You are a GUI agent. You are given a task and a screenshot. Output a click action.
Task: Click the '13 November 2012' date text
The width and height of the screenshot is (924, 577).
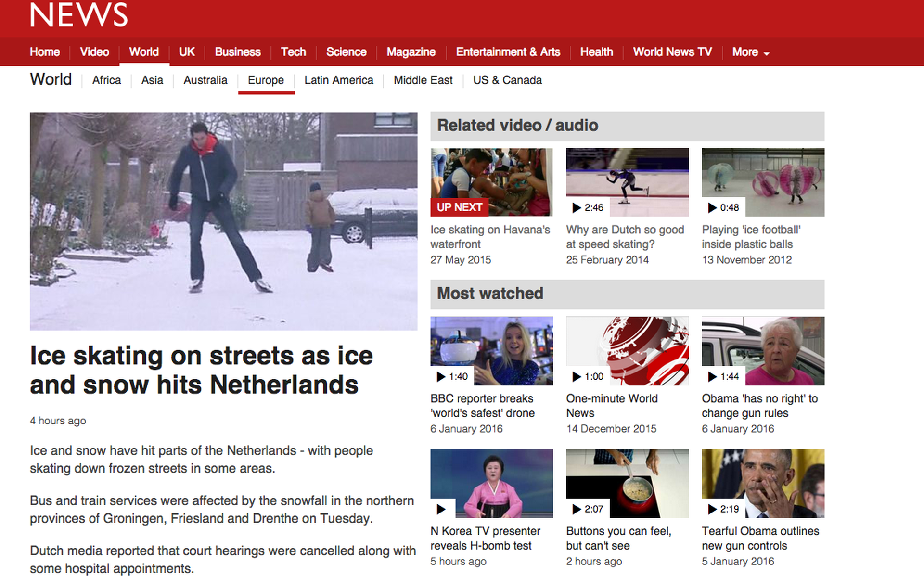[x=747, y=260]
